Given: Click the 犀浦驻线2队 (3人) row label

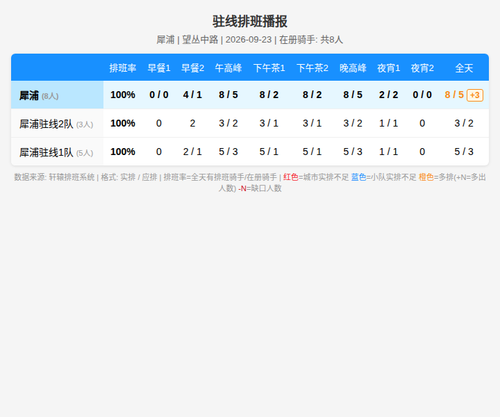Looking at the screenshot, I should (x=56, y=124).
